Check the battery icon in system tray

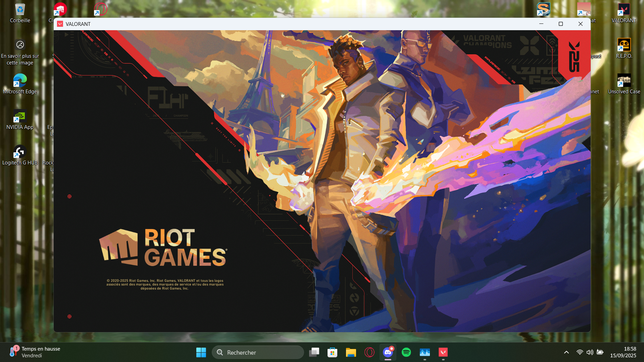[x=600, y=352]
